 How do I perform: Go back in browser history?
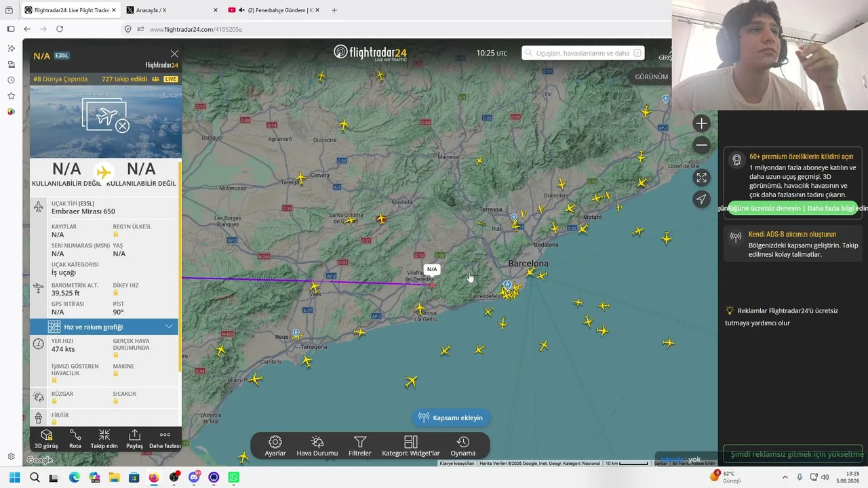pos(27,29)
